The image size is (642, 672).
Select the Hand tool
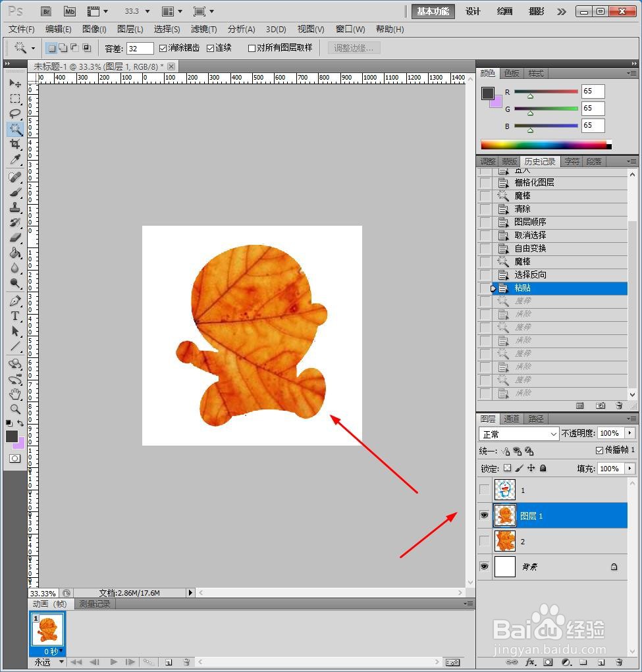[x=15, y=394]
